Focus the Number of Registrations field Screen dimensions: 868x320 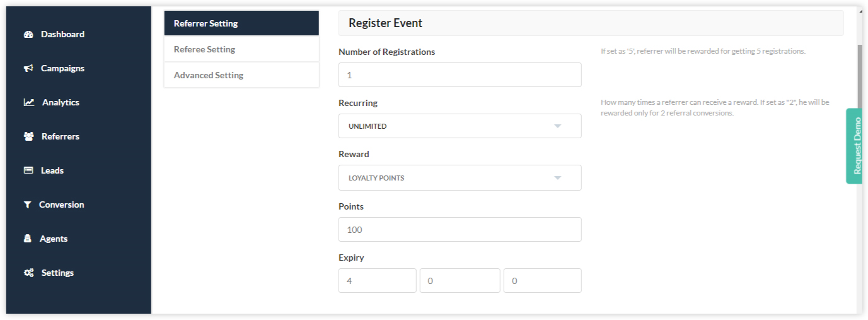pos(460,74)
